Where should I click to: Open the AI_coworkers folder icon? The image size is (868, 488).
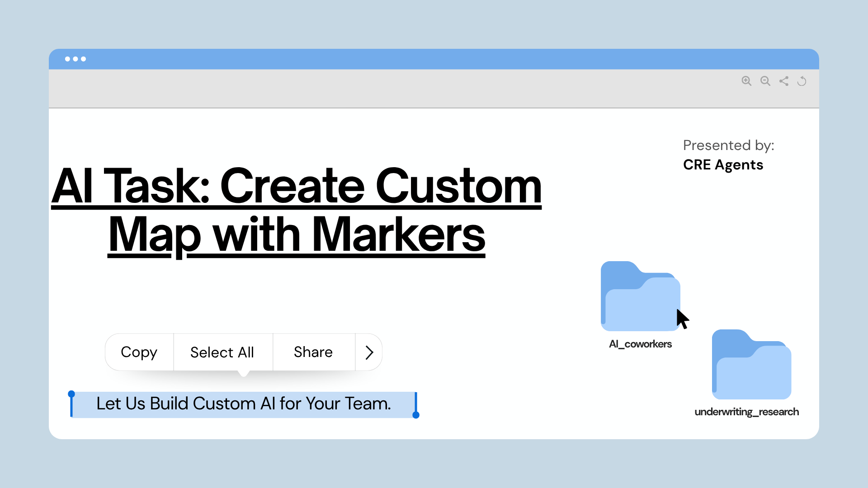[640, 296]
